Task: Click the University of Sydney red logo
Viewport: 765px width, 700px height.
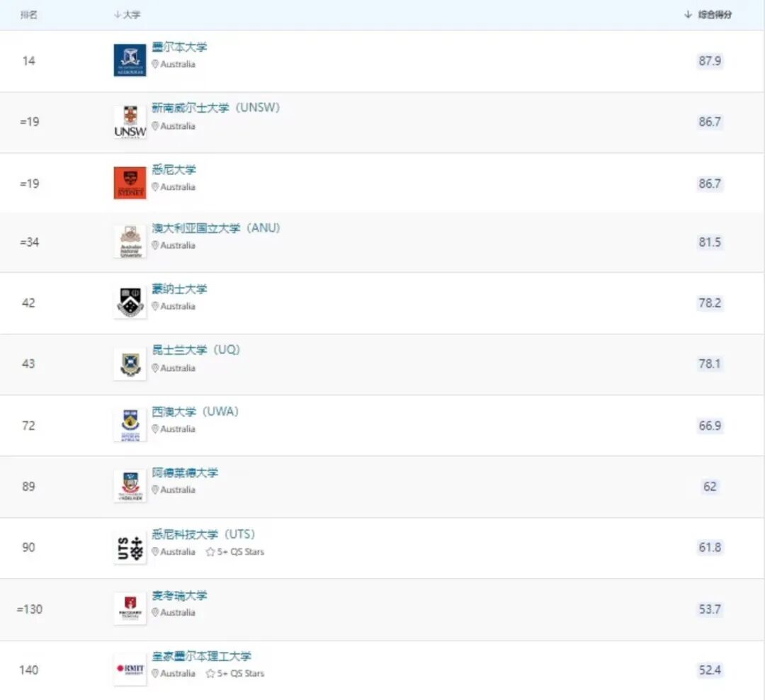Action: click(130, 183)
